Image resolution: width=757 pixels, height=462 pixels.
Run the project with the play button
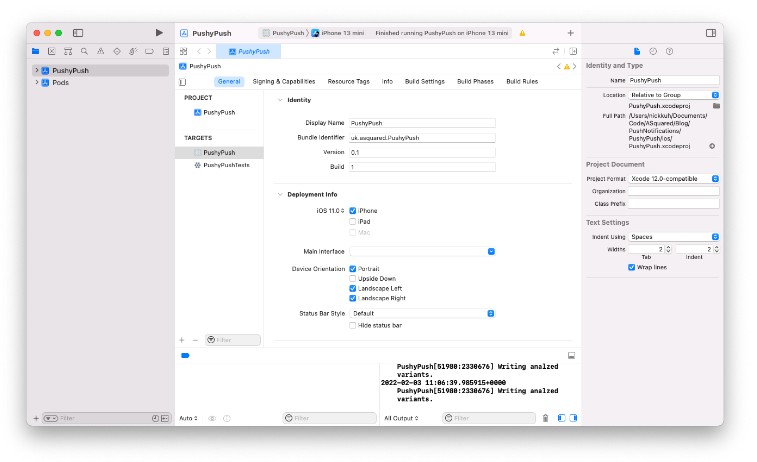pos(159,33)
